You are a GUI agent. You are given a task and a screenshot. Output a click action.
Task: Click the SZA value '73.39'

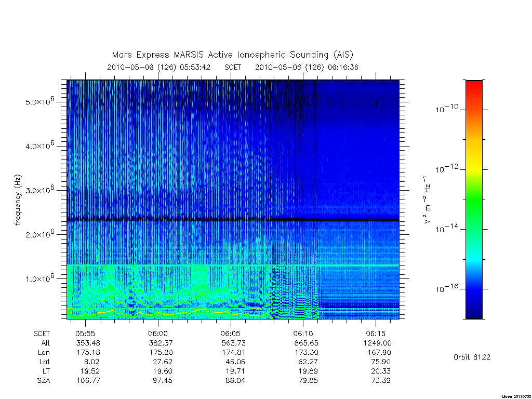click(381, 380)
